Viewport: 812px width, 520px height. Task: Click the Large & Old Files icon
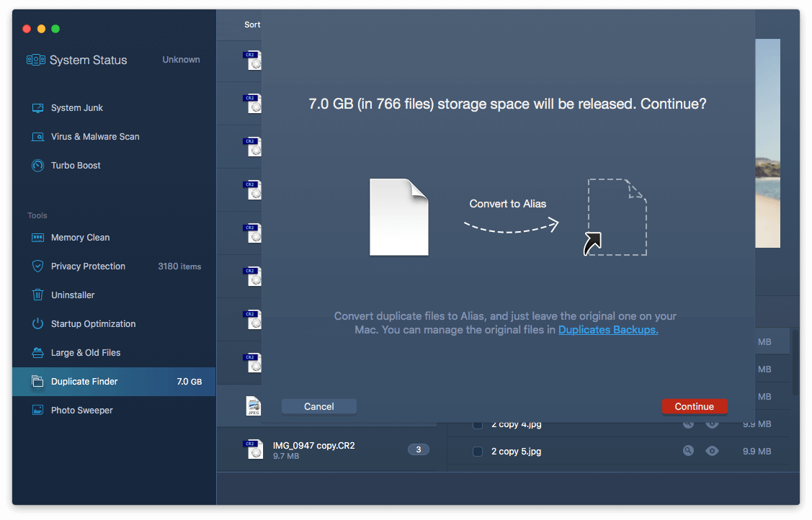(x=37, y=353)
